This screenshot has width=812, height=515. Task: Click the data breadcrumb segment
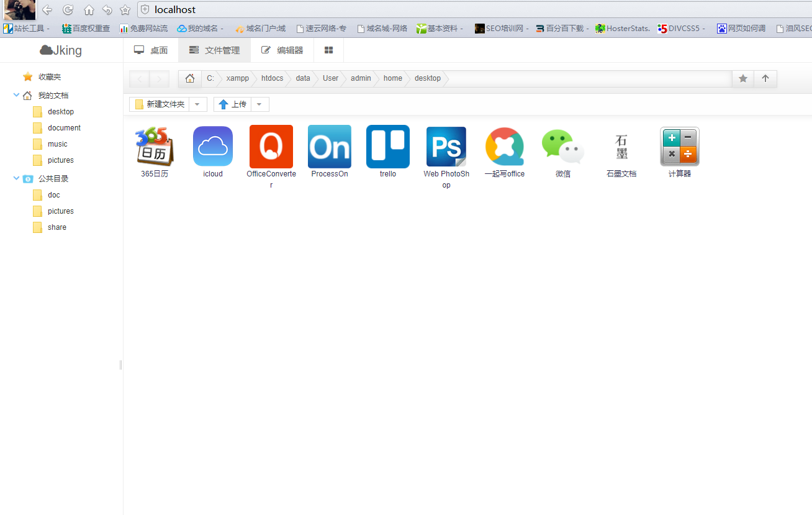(x=303, y=78)
